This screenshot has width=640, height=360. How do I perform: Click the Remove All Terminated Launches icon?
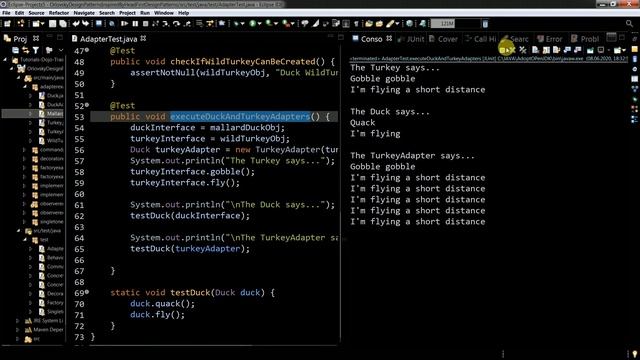[x=523, y=50]
